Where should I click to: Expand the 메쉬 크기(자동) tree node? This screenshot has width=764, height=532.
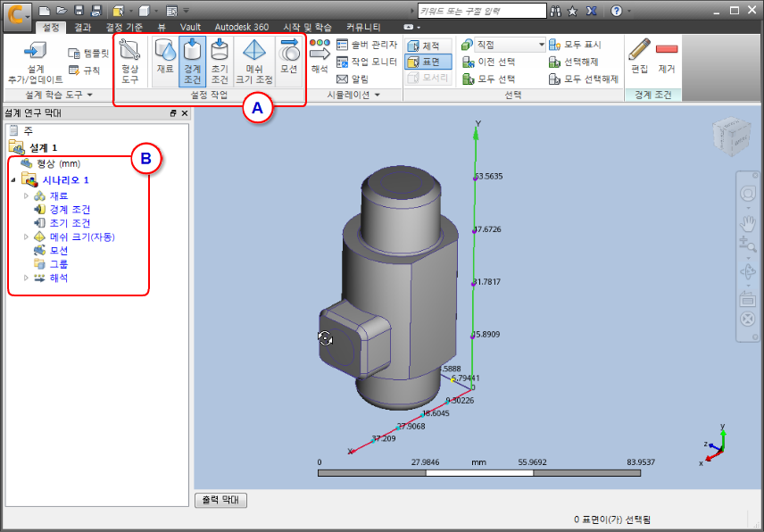point(26,237)
